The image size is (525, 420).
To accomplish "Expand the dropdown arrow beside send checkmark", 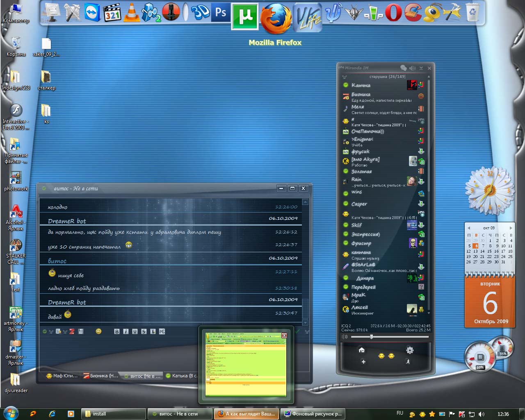I will [x=307, y=331].
